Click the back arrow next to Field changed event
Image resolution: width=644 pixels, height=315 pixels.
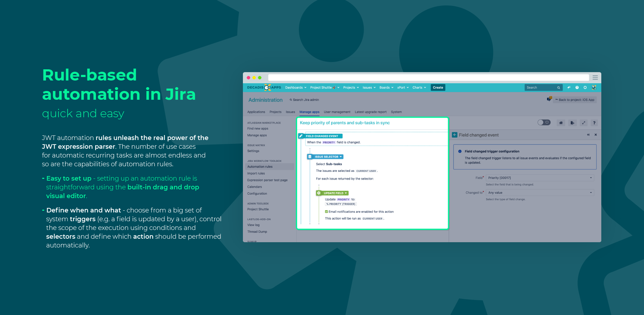point(455,135)
